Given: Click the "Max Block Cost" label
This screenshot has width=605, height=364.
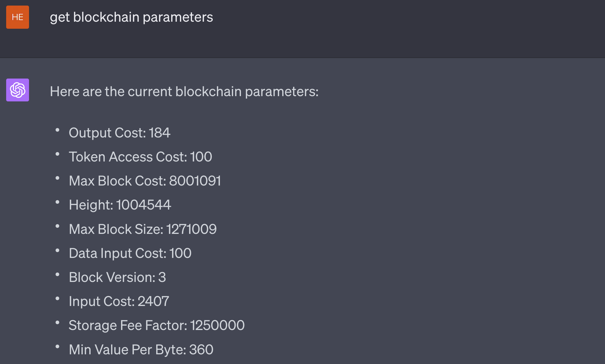Looking at the screenshot, I should pos(117,181).
